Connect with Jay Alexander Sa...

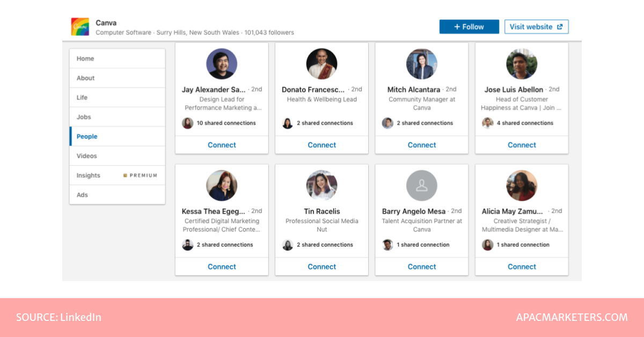coord(222,145)
